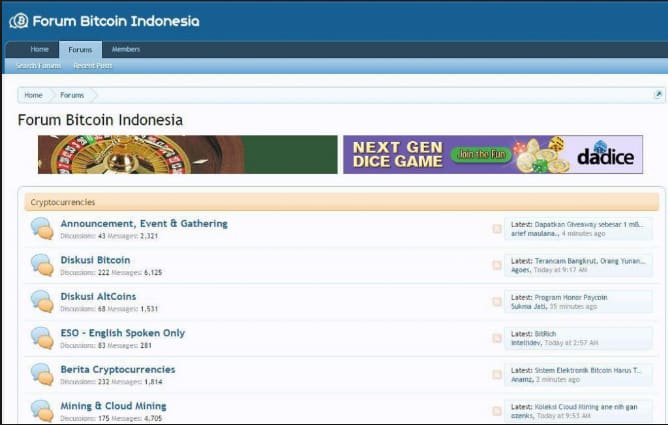Click message count 1,531 under Diskusi AltCoins

[149, 309]
